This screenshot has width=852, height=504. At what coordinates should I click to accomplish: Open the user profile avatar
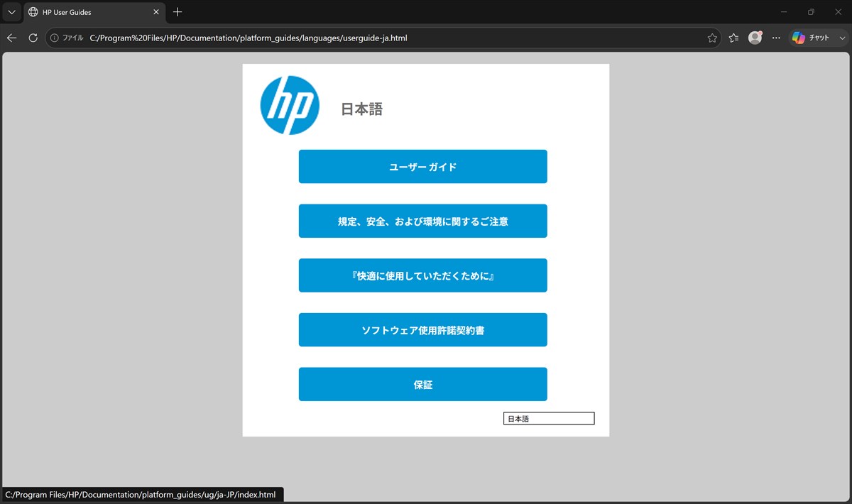(755, 38)
